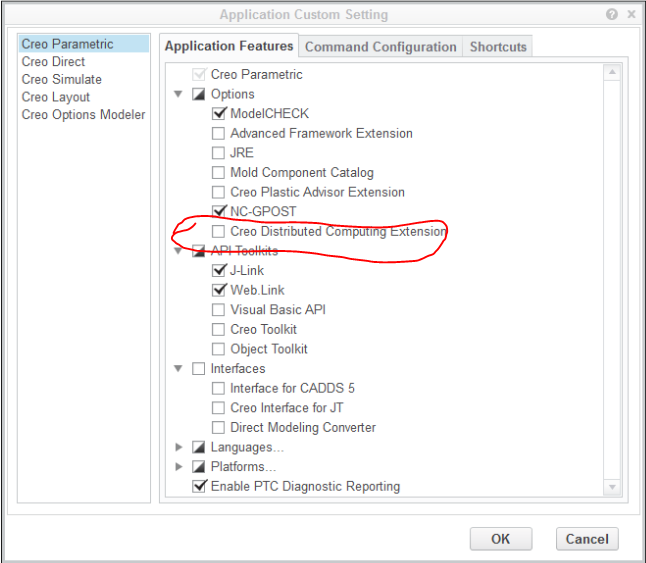646x563 pixels.
Task: Enable Mold Component Catalog
Action: click(218, 172)
